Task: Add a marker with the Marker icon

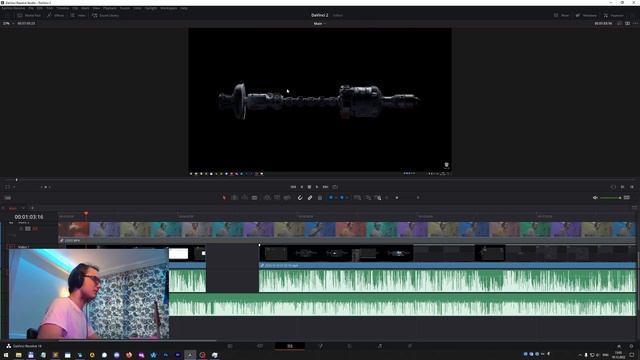Action: click(342, 198)
